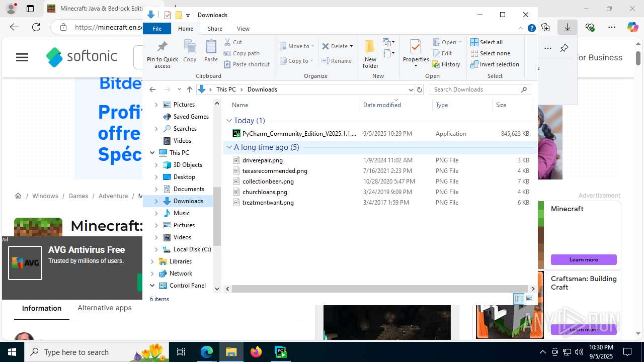Switch to the View tab
Viewport: 644px width, 362px height.
(x=243, y=29)
